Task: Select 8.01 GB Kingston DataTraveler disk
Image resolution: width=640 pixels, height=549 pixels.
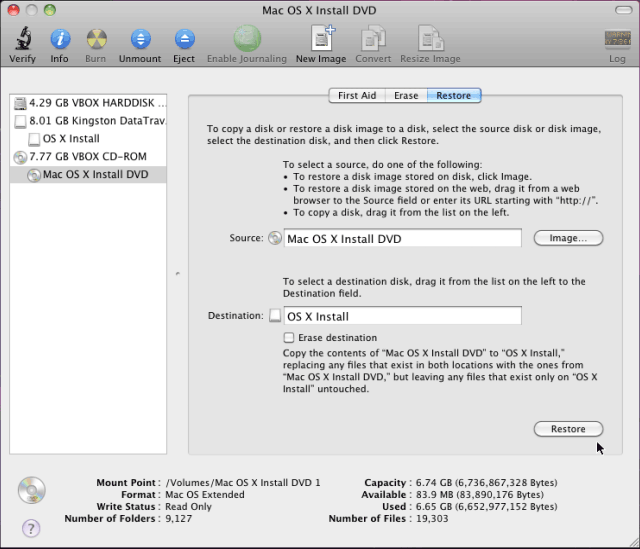Action: coord(88,121)
